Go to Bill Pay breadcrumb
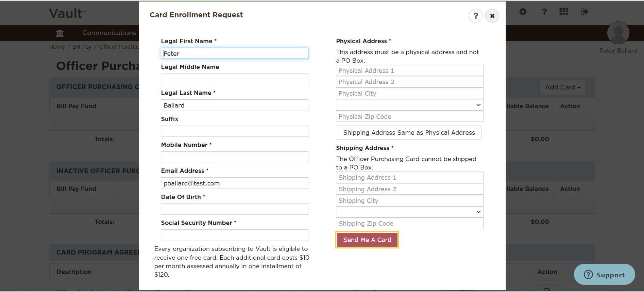This screenshot has height=292, width=644. click(x=82, y=47)
